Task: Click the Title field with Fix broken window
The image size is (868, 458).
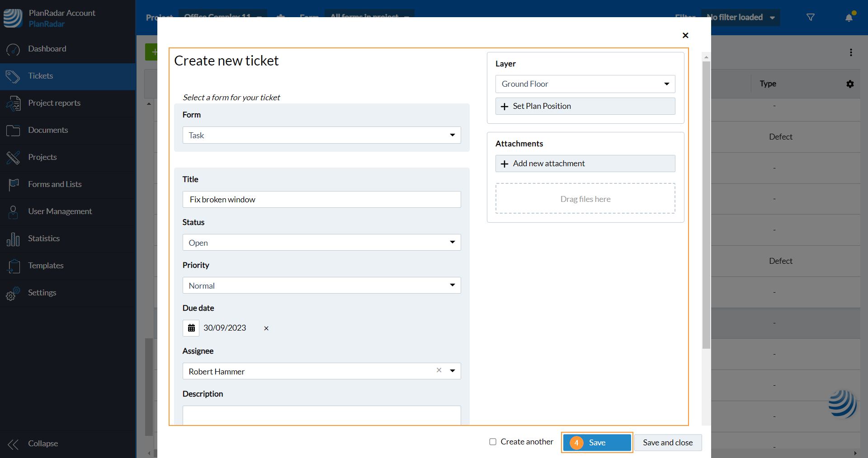Action: pyautogui.click(x=321, y=200)
